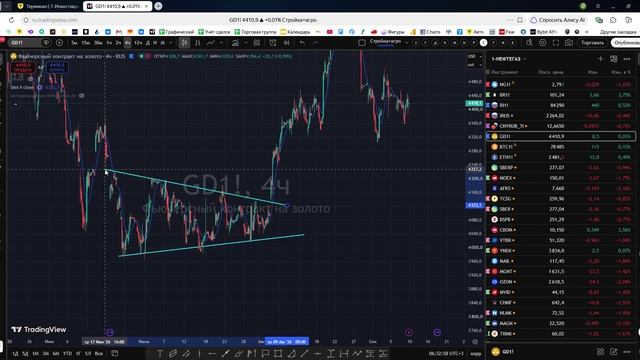Select the 12-hour timeframe
The height and width of the screenshot is (360, 640).
click(138, 43)
